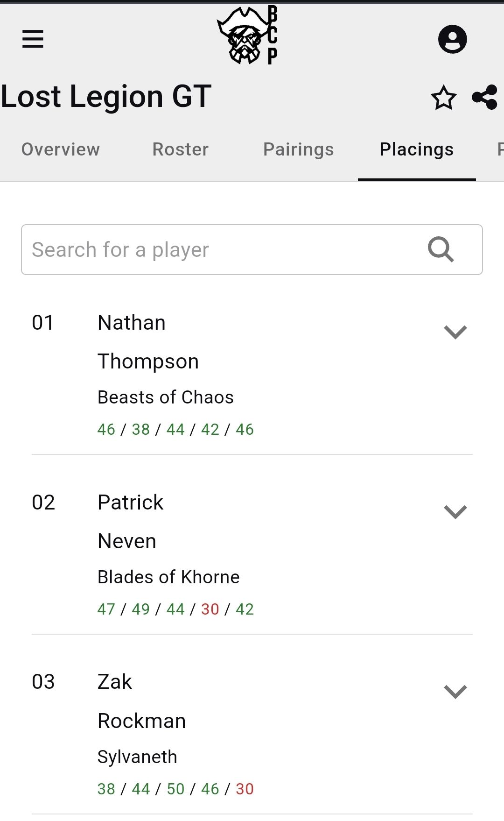Focus the Search for a player field

(224, 249)
